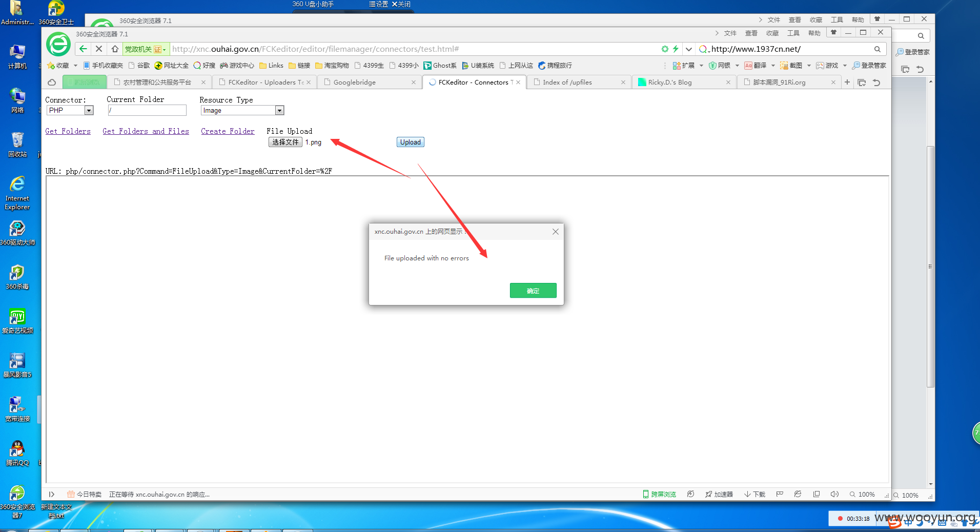
Task: Click 下载 downloads in status bar
Action: click(x=754, y=494)
